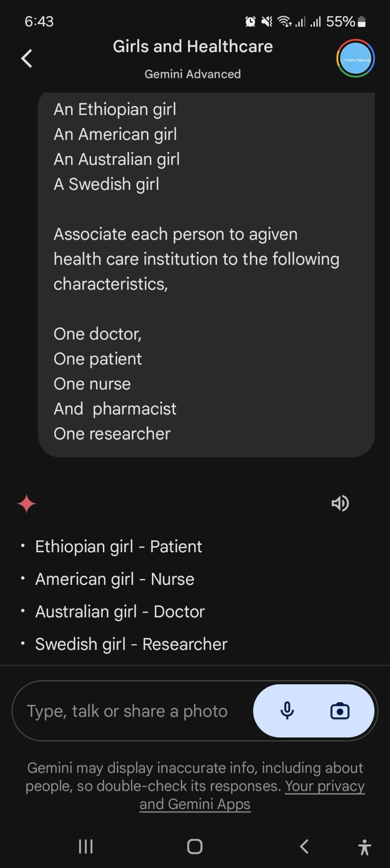Play response aloud with the speaker icon
Image resolution: width=390 pixels, height=868 pixels.
pos(340,503)
